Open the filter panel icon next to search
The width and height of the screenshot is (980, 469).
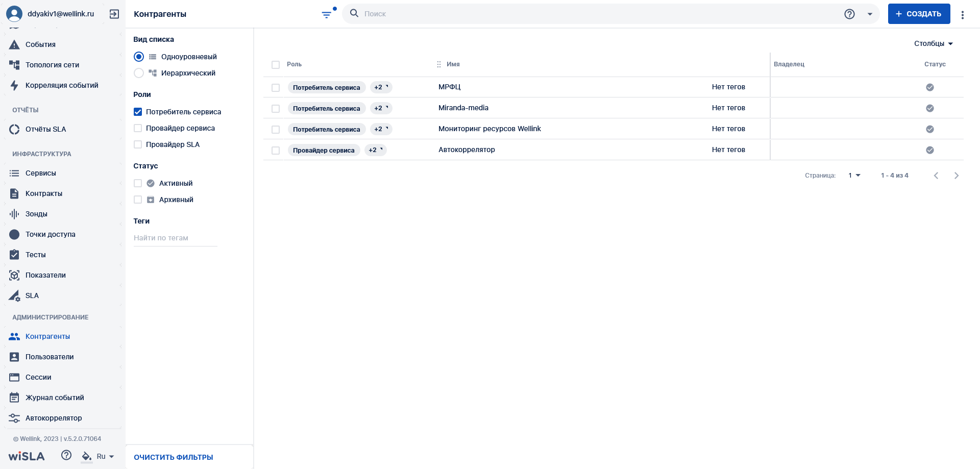(327, 15)
